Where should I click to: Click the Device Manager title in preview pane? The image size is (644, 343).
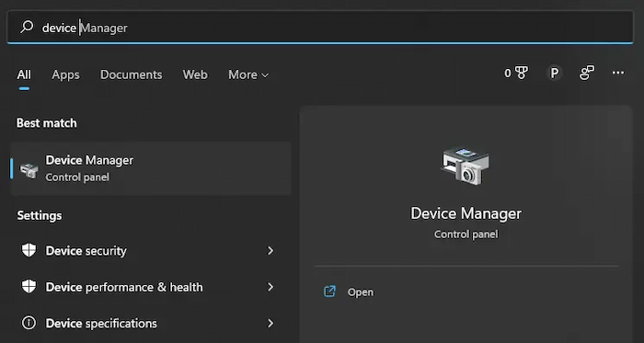click(x=466, y=213)
